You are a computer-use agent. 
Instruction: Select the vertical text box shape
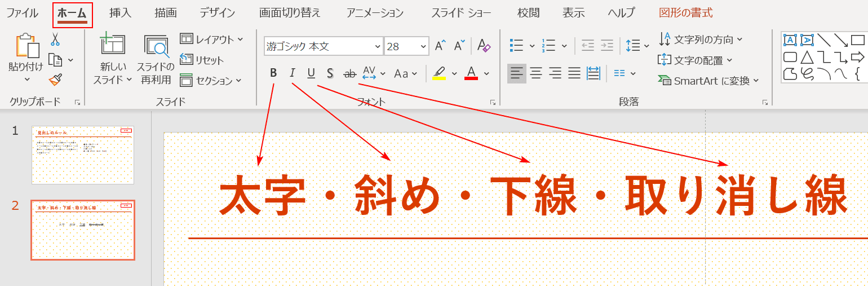pos(807,40)
